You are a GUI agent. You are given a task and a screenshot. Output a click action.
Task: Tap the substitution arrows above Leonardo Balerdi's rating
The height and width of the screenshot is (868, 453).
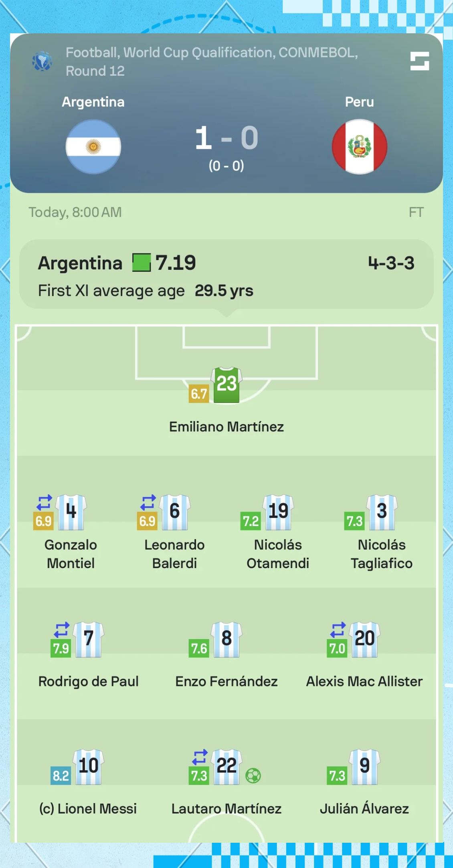tap(148, 502)
